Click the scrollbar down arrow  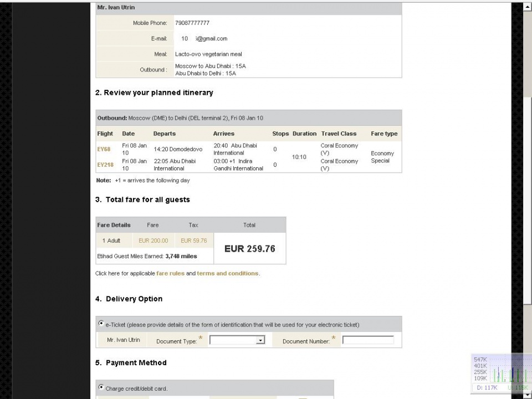tap(528, 392)
